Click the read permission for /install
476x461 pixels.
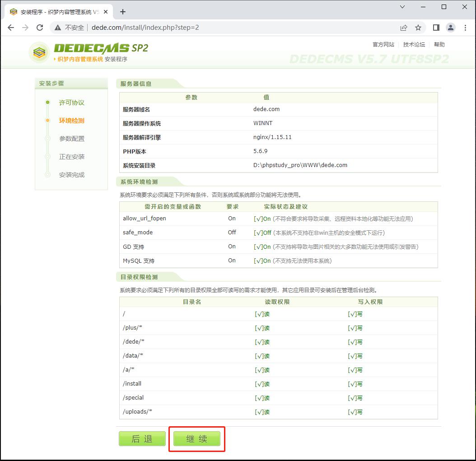pos(262,384)
